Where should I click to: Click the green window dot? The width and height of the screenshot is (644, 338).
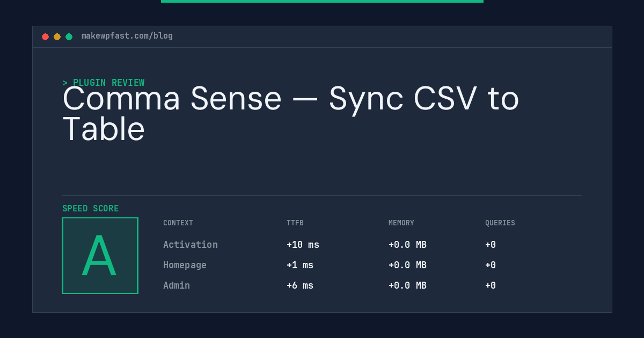pos(69,36)
